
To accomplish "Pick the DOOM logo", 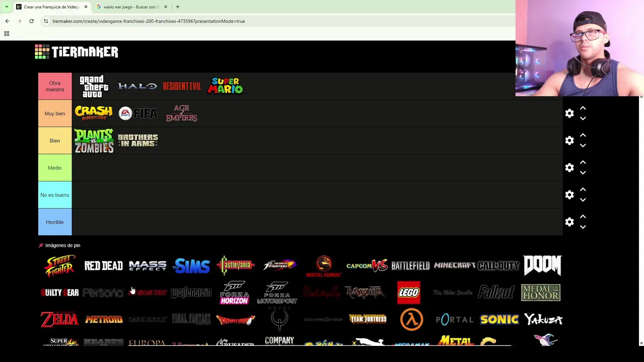I will tap(542, 265).
